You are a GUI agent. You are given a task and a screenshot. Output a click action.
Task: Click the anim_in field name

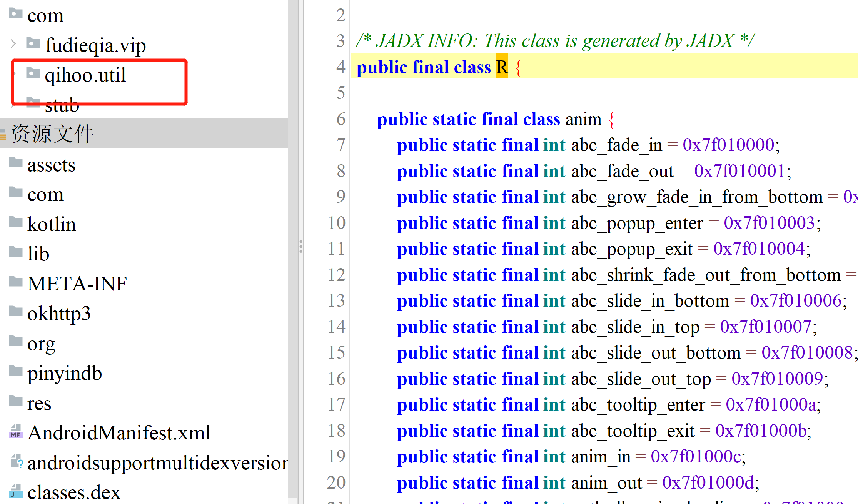601,457
